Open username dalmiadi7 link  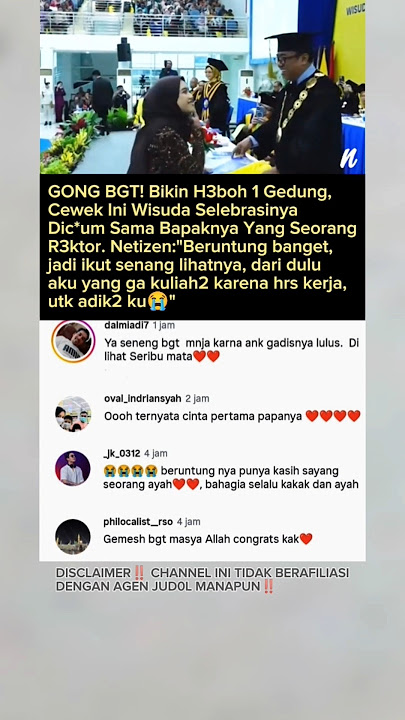(126, 325)
